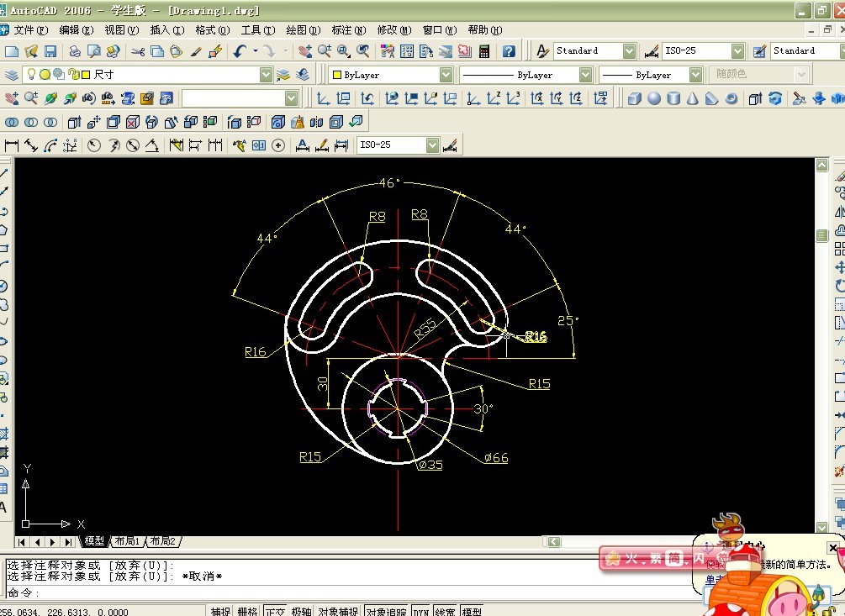
Task: Click the Box solid tool
Action: click(x=634, y=98)
